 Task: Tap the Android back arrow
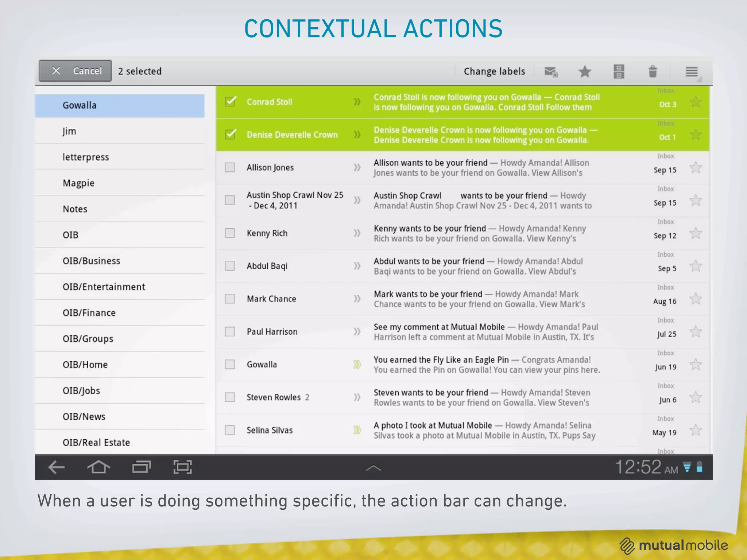coord(57,467)
